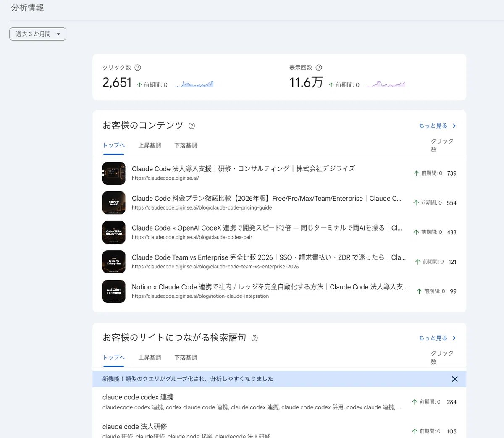This screenshot has height=438, width=504.
Task: Select the 下落基調 tab under お客様のコンテンツ
Action: (x=186, y=145)
